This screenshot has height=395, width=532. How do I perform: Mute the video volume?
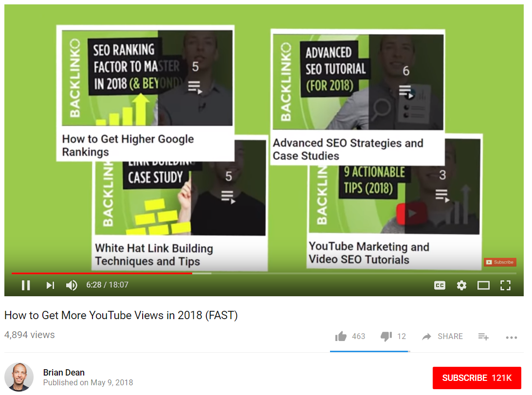pyautogui.click(x=72, y=285)
